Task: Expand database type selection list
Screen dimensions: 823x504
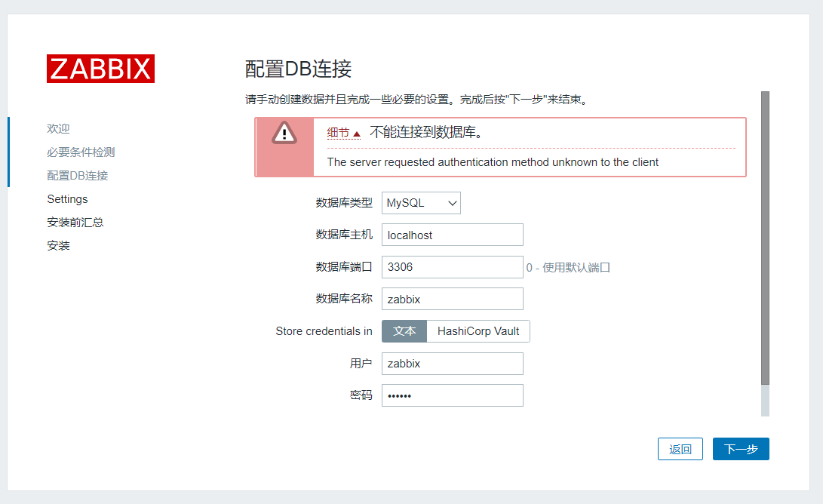Action: 420,202
